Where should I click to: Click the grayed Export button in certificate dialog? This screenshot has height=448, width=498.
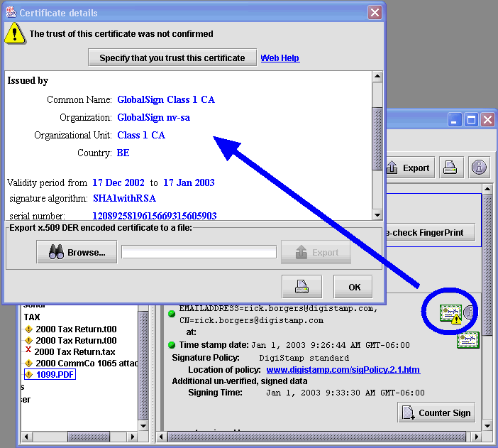[316, 253]
